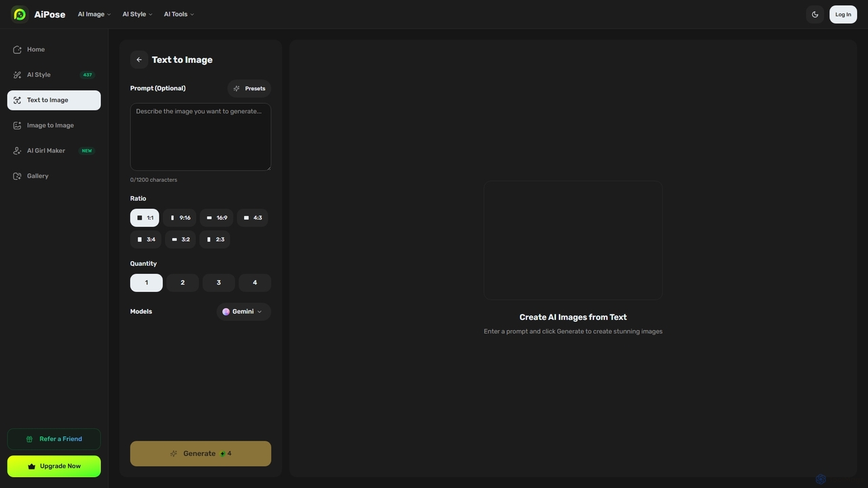Click the Refer a Friend button

(54, 439)
